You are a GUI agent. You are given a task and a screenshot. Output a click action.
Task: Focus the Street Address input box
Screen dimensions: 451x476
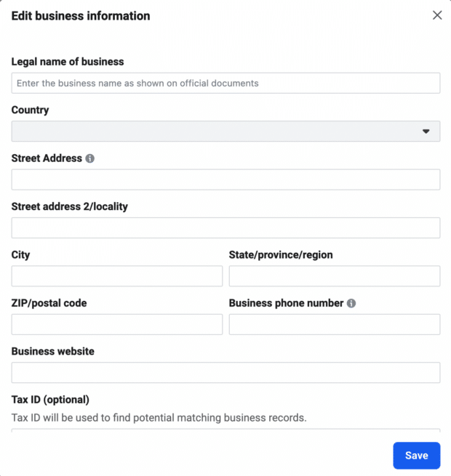[x=225, y=179]
